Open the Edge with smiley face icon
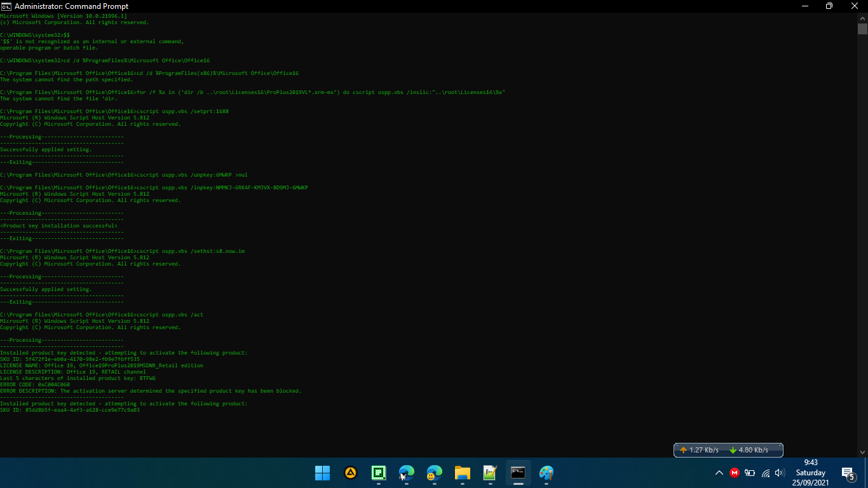Screen dimensions: 868x488 coord(435,473)
